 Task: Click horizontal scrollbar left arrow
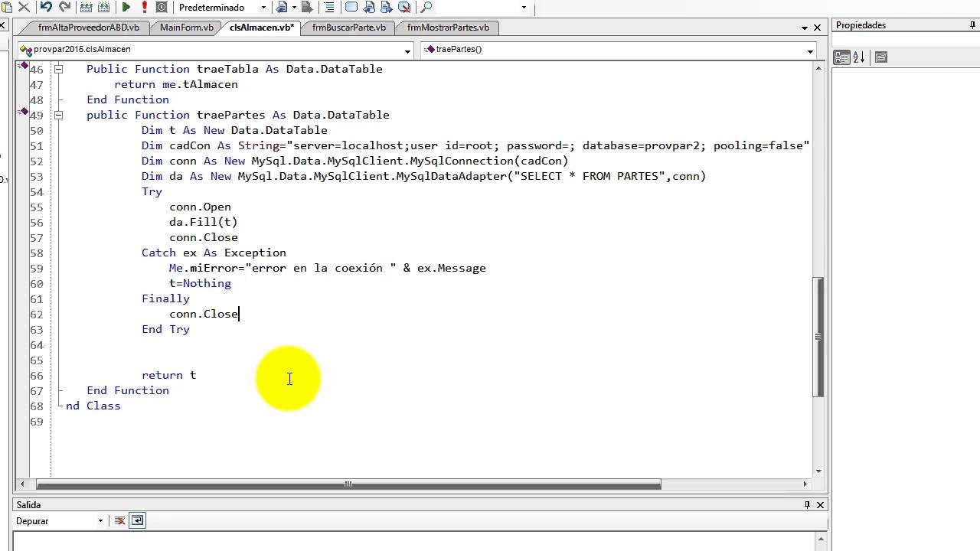click(x=22, y=484)
